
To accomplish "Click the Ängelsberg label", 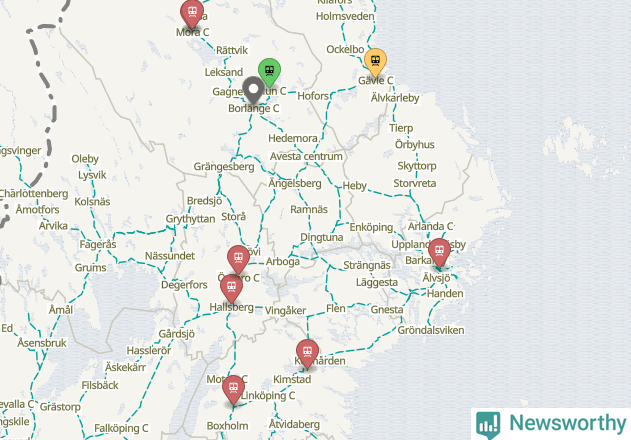I will pos(295,184).
